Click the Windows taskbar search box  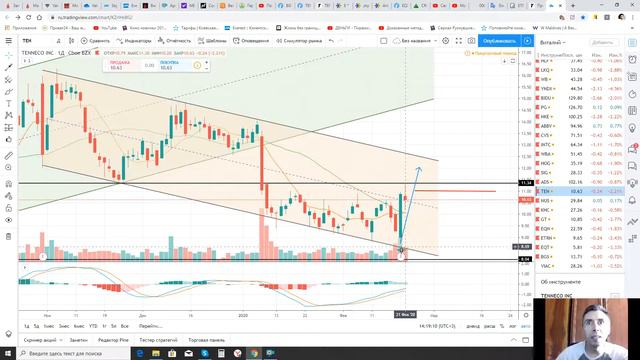tap(73, 353)
